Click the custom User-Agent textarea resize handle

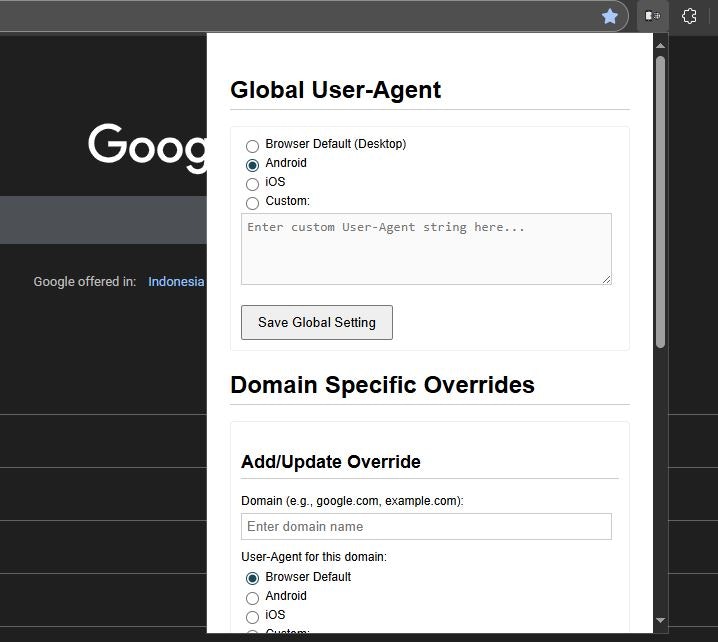(x=606, y=279)
